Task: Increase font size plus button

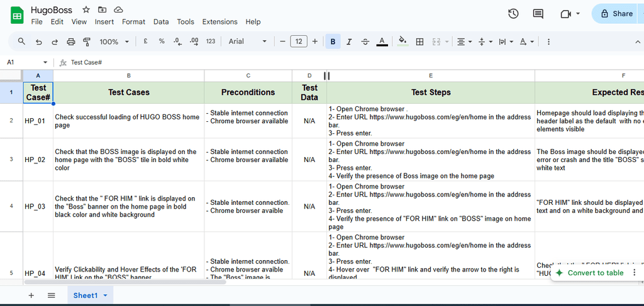Action: 315,41
